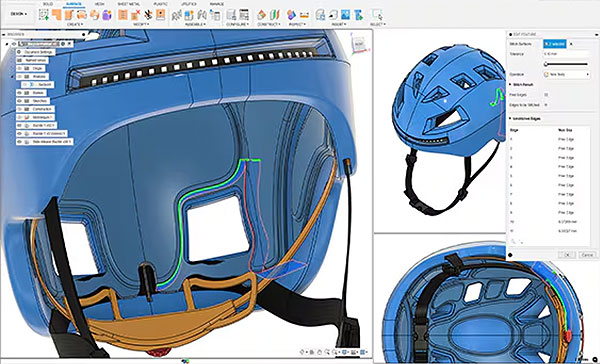600x364 pixels.
Task: Select the surface Extrude tool icon
Action: 57,15
